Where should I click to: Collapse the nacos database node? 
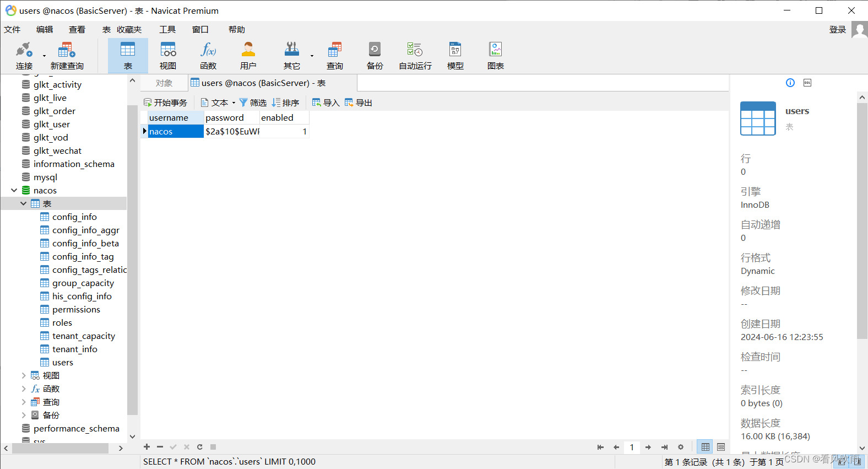point(14,190)
